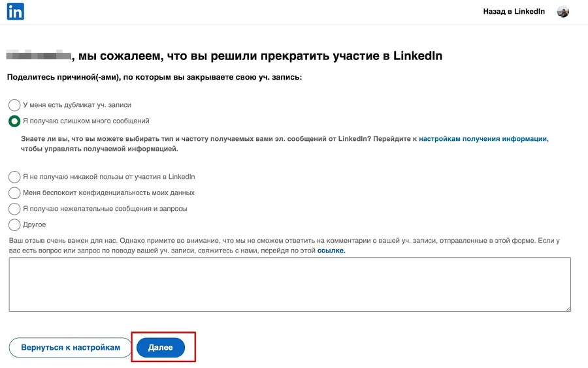Click the text area resize handle
This screenshot has height=368, width=588.
click(568, 309)
